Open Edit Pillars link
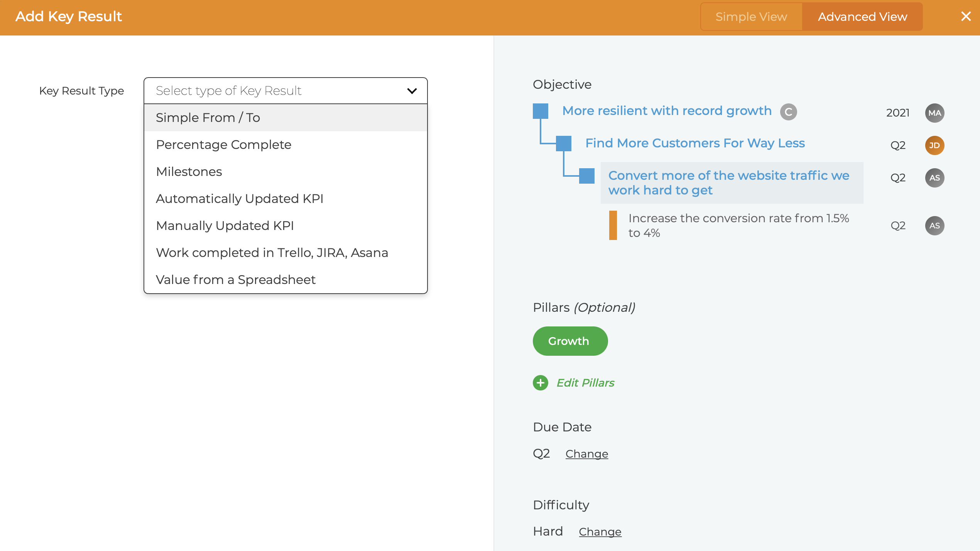 click(x=585, y=383)
